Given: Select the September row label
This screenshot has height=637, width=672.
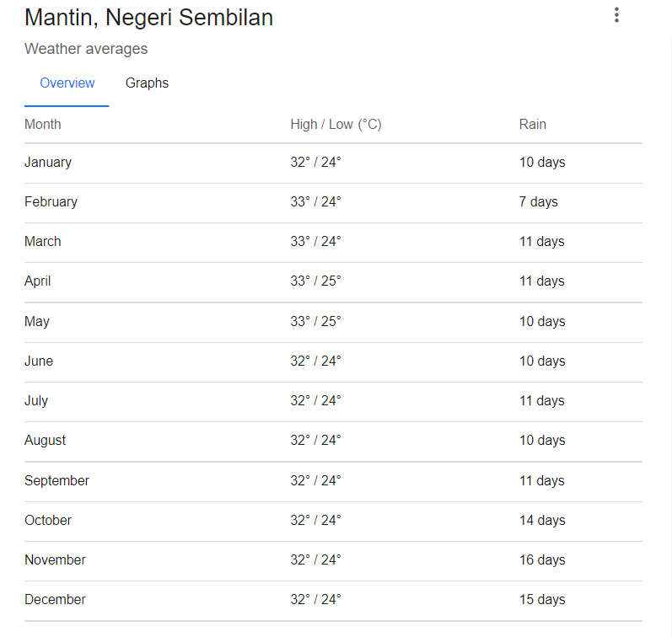Looking at the screenshot, I should (56, 480).
